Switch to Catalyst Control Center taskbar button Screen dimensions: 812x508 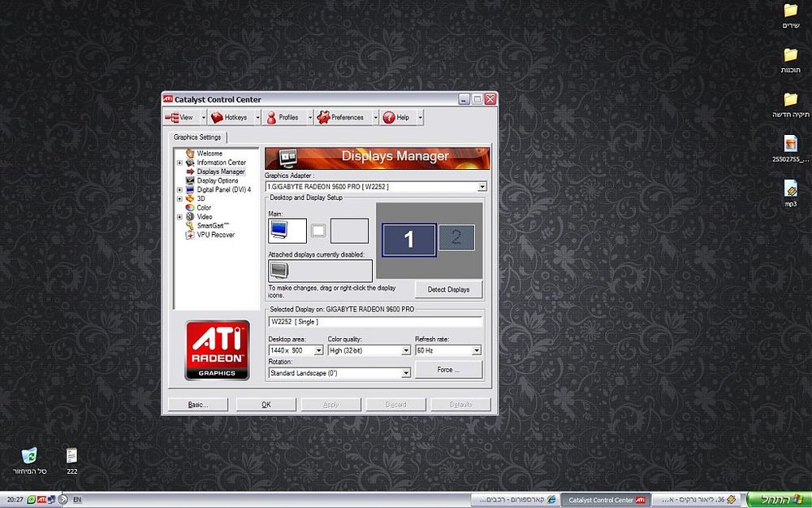point(606,500)
